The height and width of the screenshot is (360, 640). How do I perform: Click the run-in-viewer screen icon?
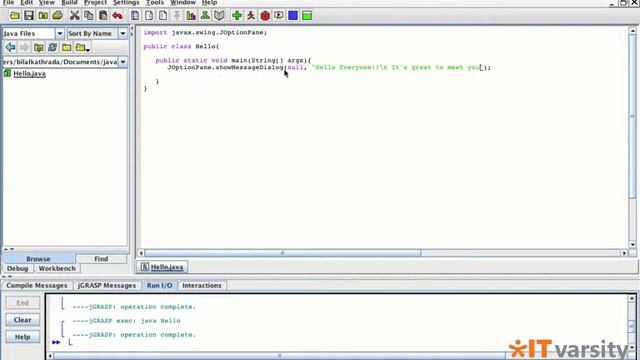coord(279,16)
